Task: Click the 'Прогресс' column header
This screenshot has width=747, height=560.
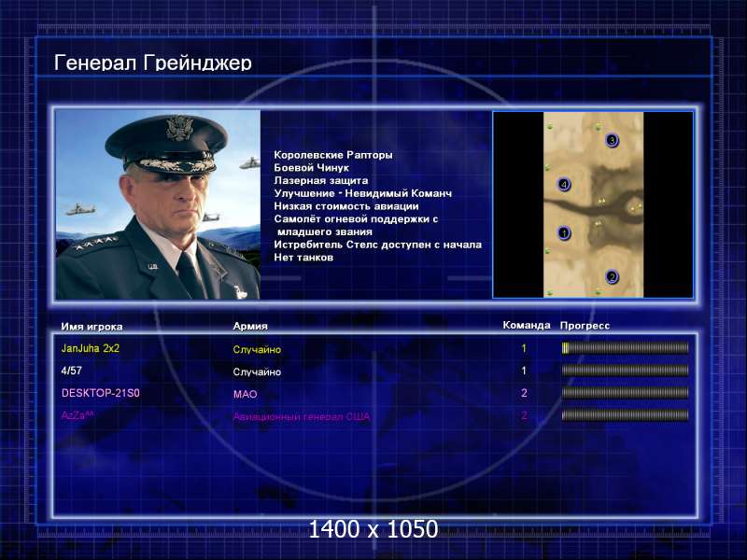Action: pos(585,326)
